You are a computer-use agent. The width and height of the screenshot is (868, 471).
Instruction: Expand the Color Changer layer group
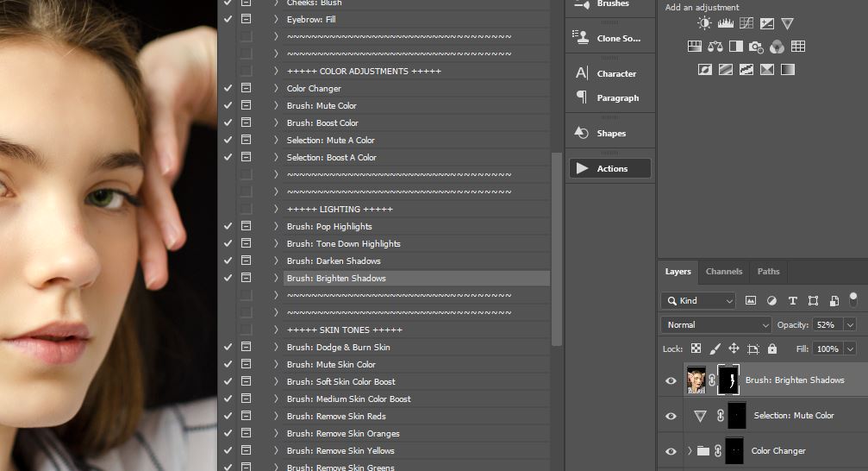pyautogui.click(x=690, y=451)
